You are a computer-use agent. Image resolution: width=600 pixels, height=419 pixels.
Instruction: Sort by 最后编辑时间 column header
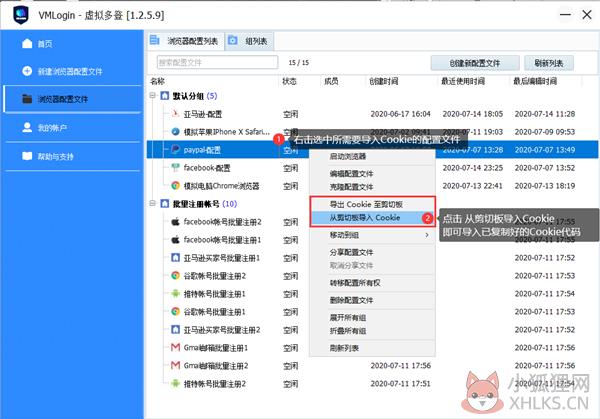point(535,81)
